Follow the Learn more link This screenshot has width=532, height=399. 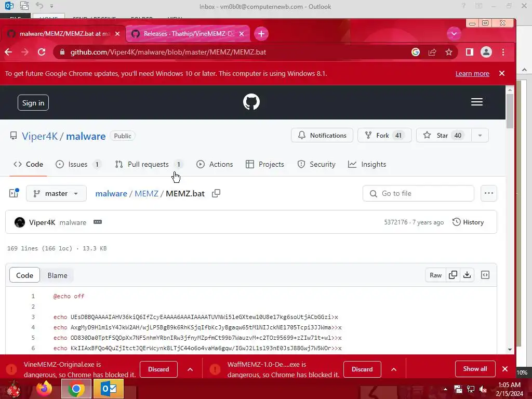(472, 74)
